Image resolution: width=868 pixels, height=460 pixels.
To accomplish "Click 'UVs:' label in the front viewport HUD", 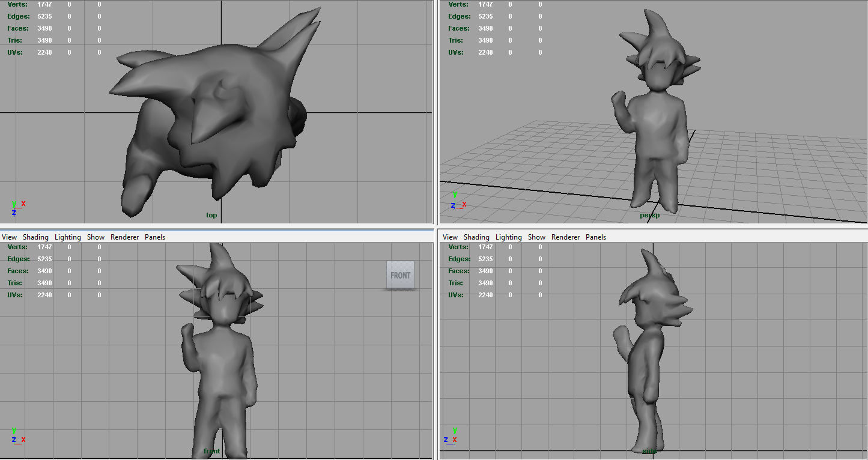I will [15, 295].
